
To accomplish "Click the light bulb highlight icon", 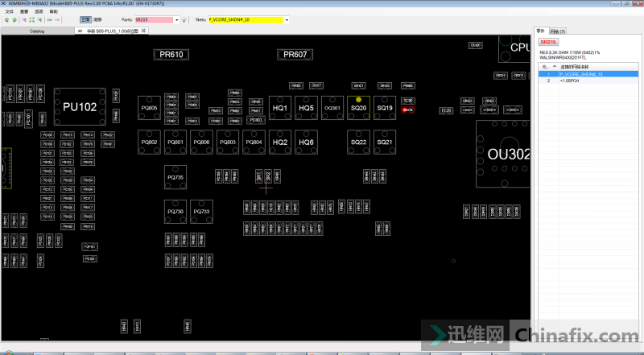I will (x=184, y=19).
